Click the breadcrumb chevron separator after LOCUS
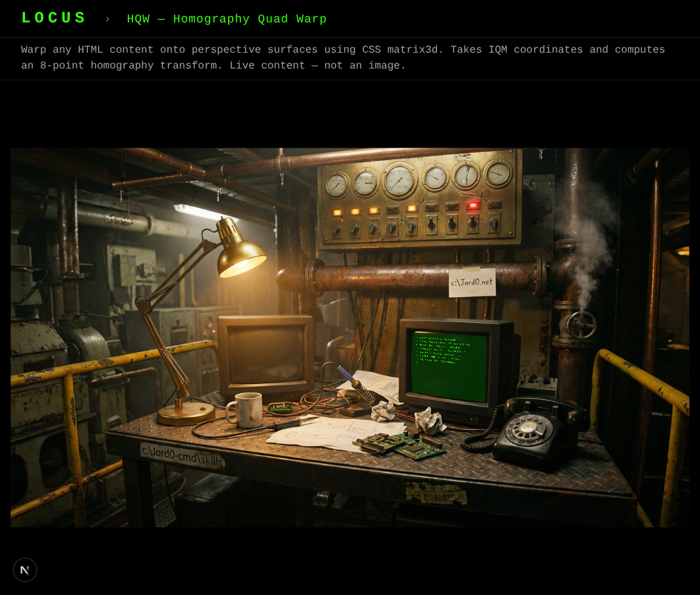Screen dimensions: 700x595 (x=107, y=19)
